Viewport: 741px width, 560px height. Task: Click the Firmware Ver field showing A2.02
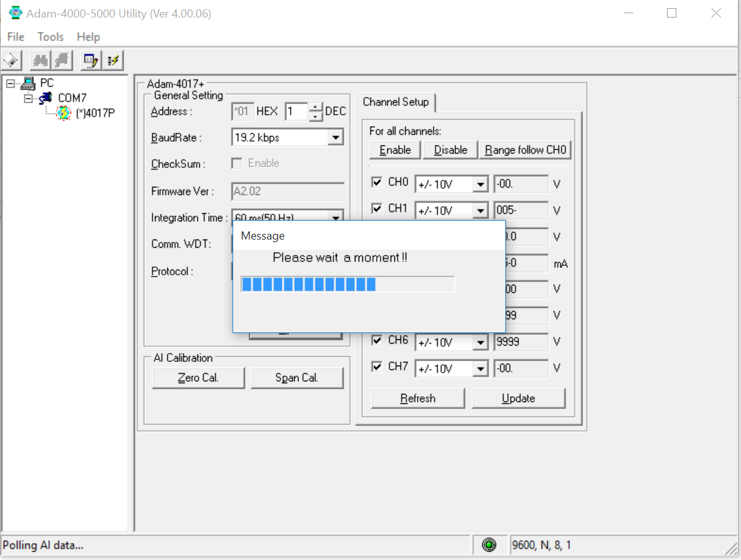pos(288,191)
